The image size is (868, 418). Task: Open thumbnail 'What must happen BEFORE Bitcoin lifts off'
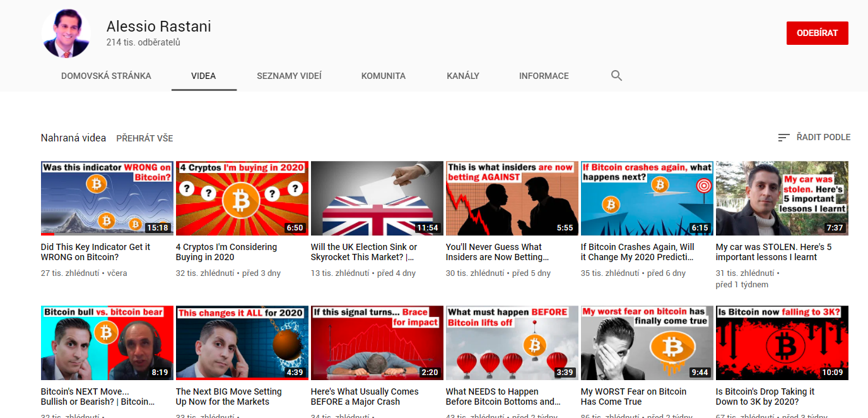tap(512, 343)
